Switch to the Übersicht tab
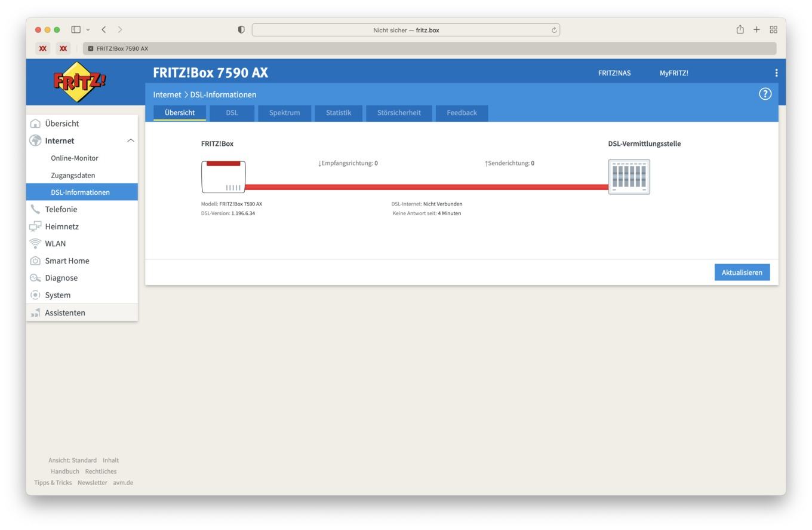812x530 pixels. [x=180, y=113]
